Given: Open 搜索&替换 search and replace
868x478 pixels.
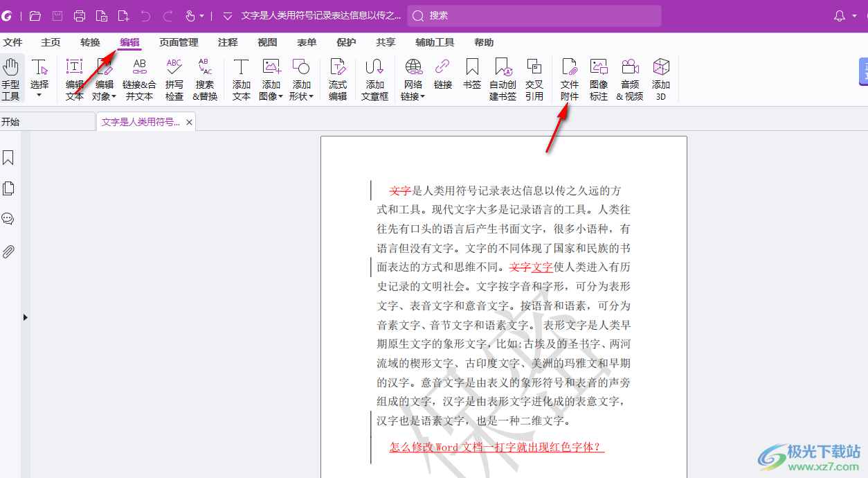Looking at the screenshot, I should point(205,79).
